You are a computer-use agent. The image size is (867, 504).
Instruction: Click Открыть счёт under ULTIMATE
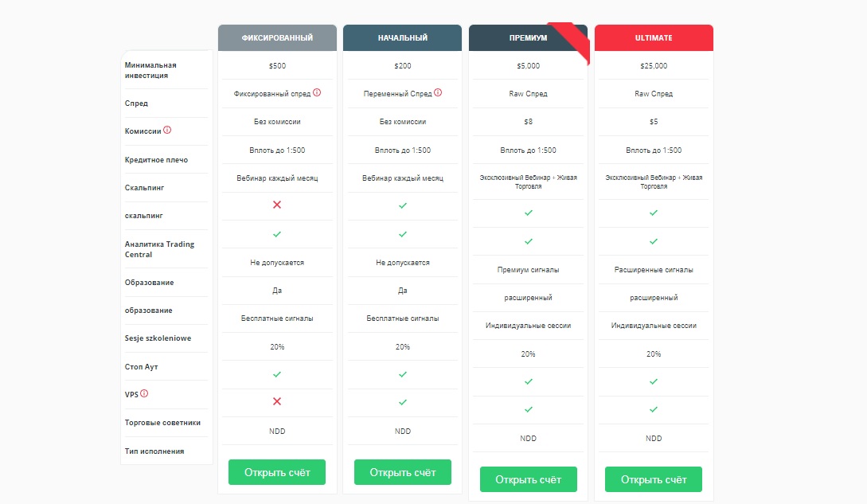(653, 479)
